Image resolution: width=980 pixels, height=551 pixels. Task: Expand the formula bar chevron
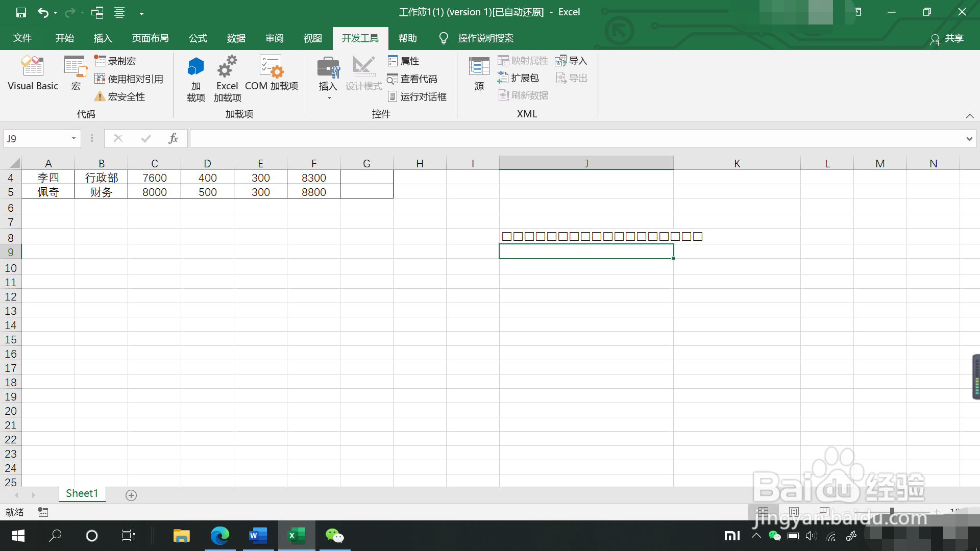[x=969, y=139]
